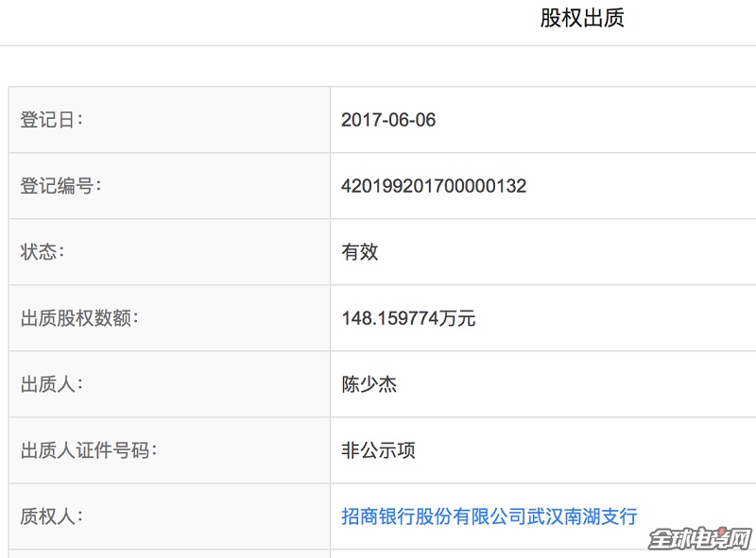This screenshot has height=558, width=756.
Task: Select the 股权出质 heading text
Action: pyautogui.click(x=582, y=18)
